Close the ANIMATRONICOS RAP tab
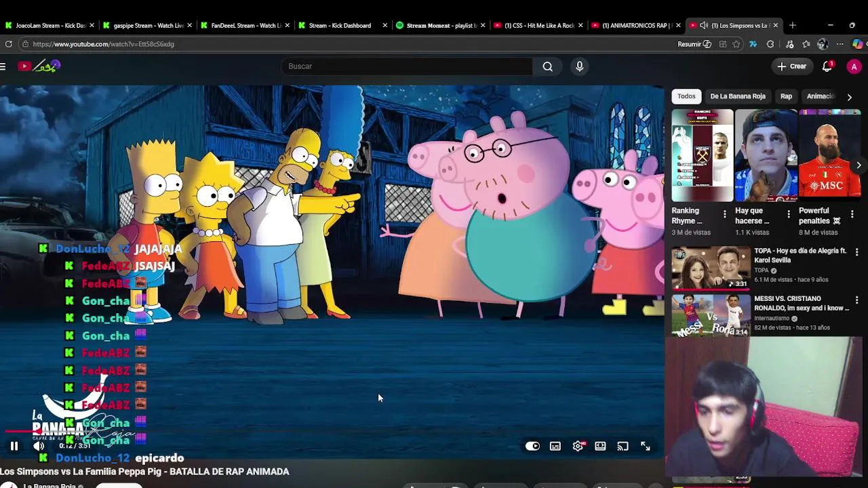This screenshot has width=868, height=488. [x=677, y=25]
